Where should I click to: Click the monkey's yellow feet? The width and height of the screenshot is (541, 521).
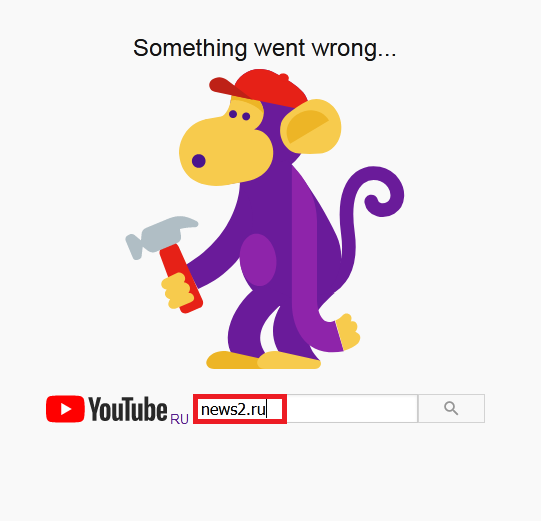[264, 360]
